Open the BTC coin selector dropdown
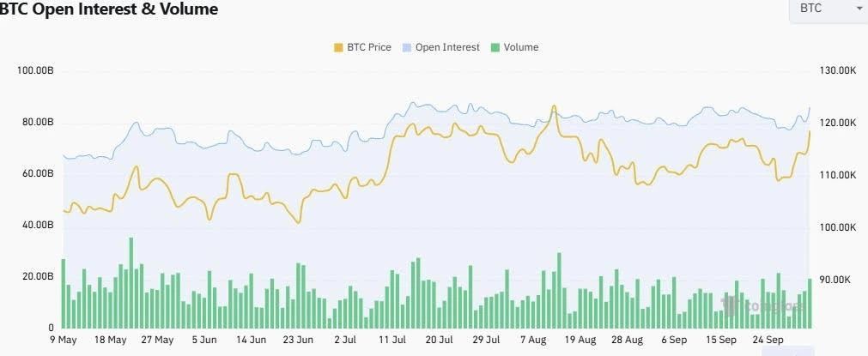868x356 pixels. click(x=828, y=9)
